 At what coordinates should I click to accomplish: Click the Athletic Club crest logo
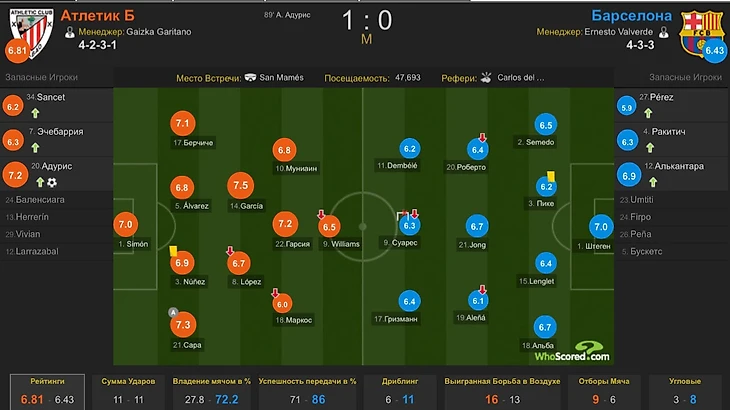click(x=31, y=33)
